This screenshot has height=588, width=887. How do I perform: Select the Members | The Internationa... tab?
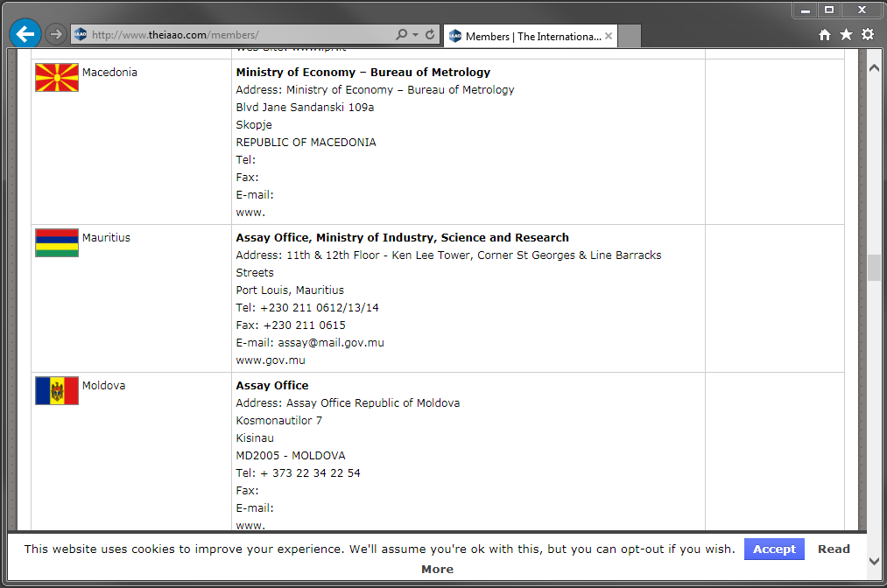click(531, 36)
